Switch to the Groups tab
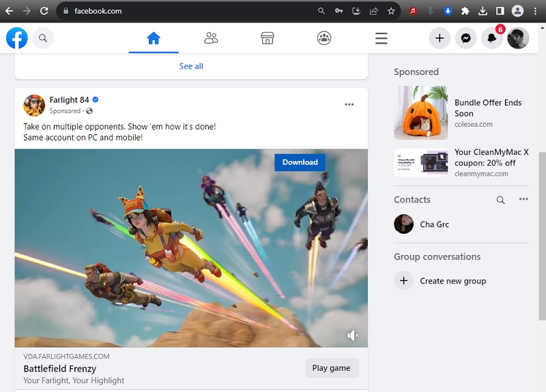Image resolution: width=546 pixels, height=392 pixels. (324, 38)
